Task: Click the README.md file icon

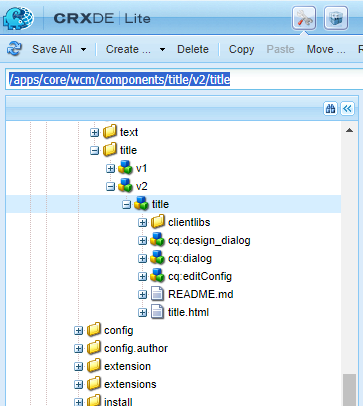Action: [157, 294]
